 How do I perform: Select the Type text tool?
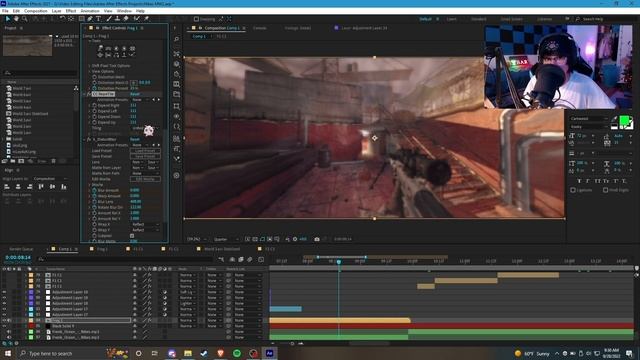[98, 19]
